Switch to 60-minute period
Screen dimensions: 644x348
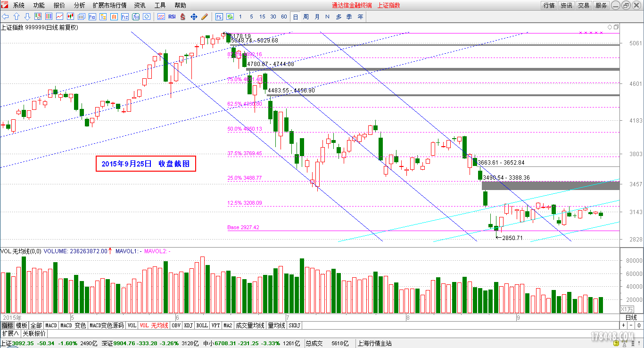[284, 17]
